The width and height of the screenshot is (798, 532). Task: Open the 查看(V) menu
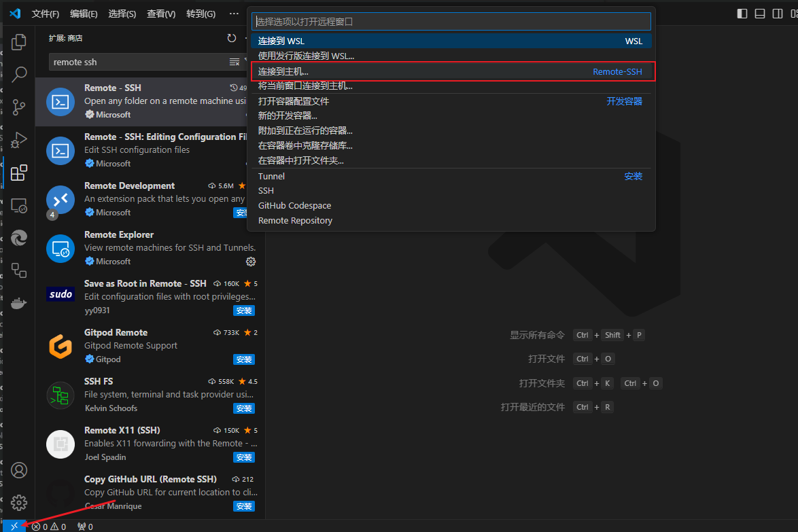pos(161,14)
